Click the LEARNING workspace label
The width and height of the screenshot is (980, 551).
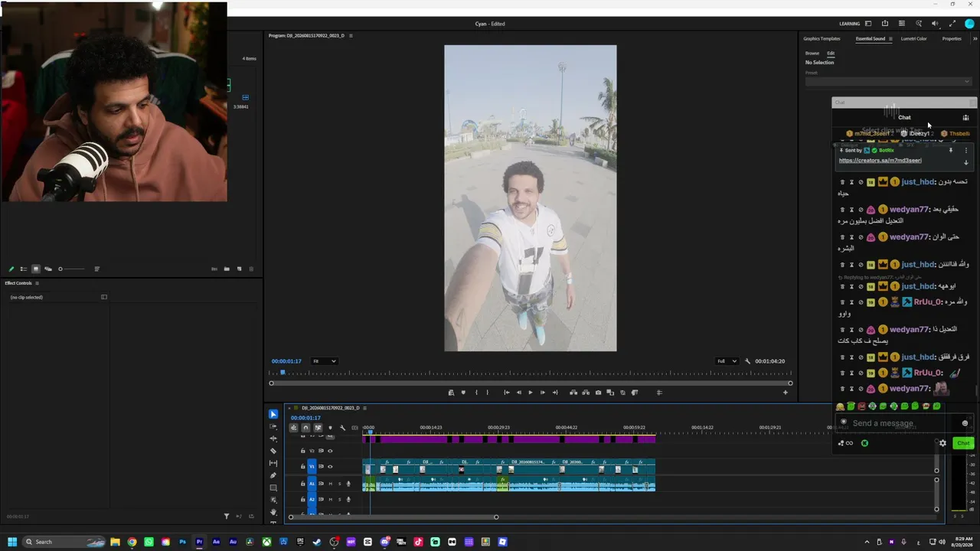click(850, 24)
